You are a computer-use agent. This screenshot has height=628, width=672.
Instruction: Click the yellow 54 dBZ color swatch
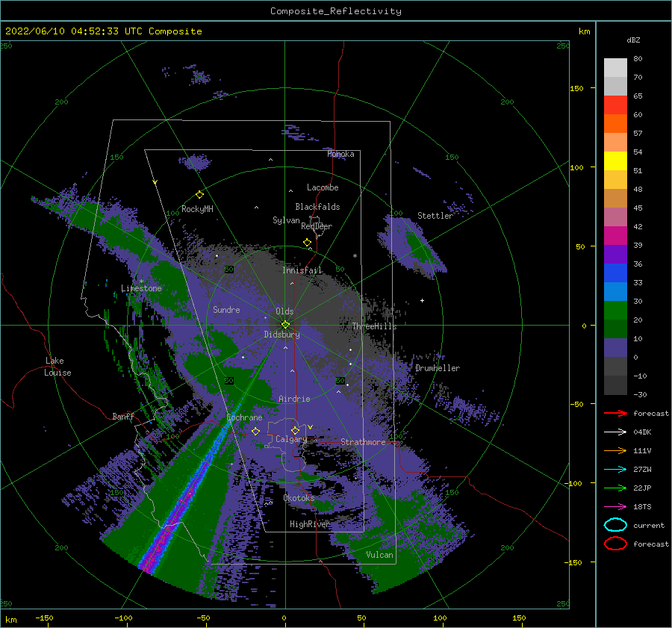pos(615,161)
